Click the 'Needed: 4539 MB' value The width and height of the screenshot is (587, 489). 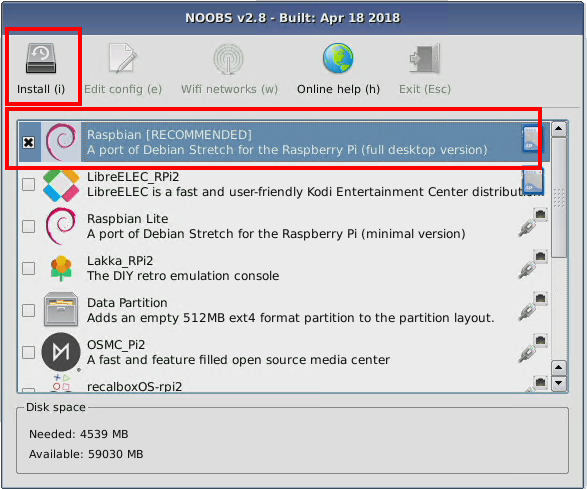point(79,434)
